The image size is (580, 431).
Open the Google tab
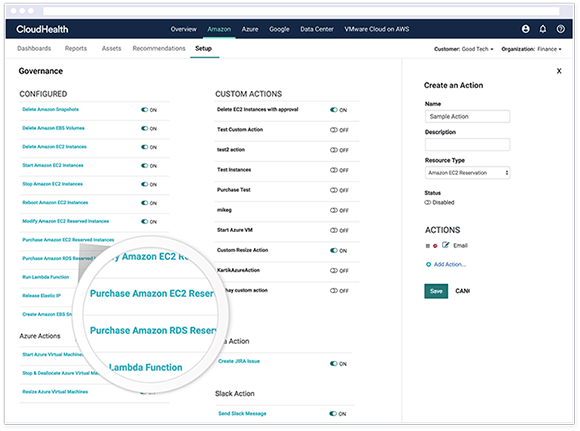pyautogui.click(x=279, y=29)
